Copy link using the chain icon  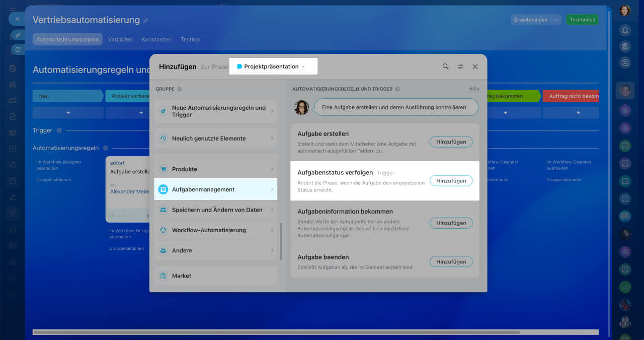(x=18, y=35)
